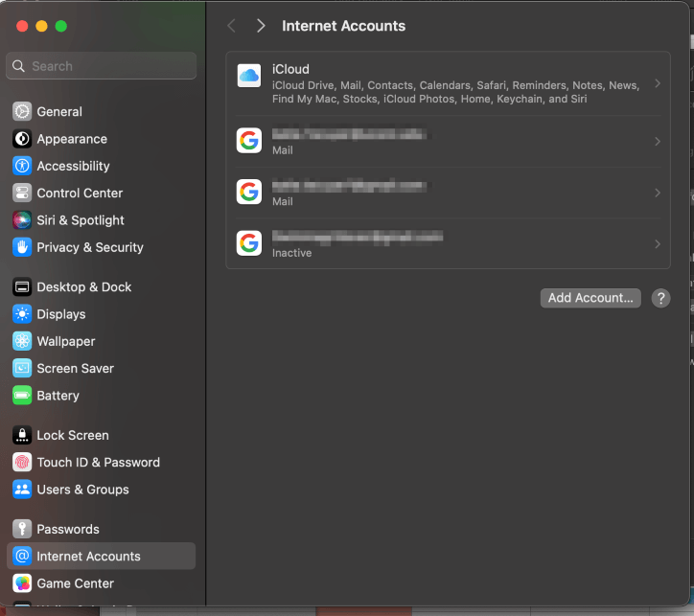
Task: Select Wallpaper label in sidebar
Action: click(66, 341)
